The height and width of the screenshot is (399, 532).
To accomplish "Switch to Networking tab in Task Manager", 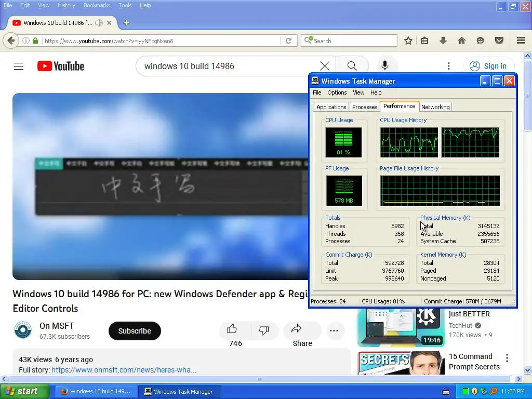I will 435,107.
